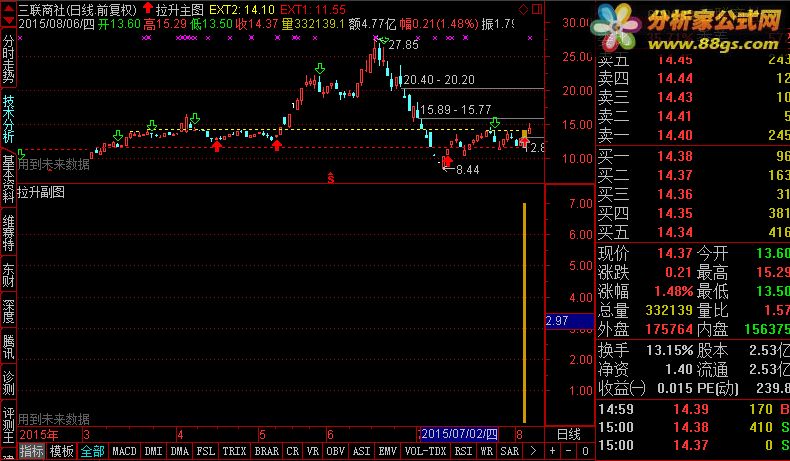Click the 拉升主图 main chart title
790x461 pixels.
pyautogui.click(x=180, y=10)
